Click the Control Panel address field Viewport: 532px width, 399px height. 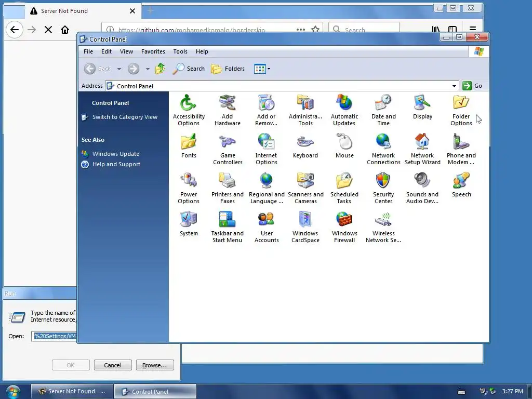click(282, 86)
